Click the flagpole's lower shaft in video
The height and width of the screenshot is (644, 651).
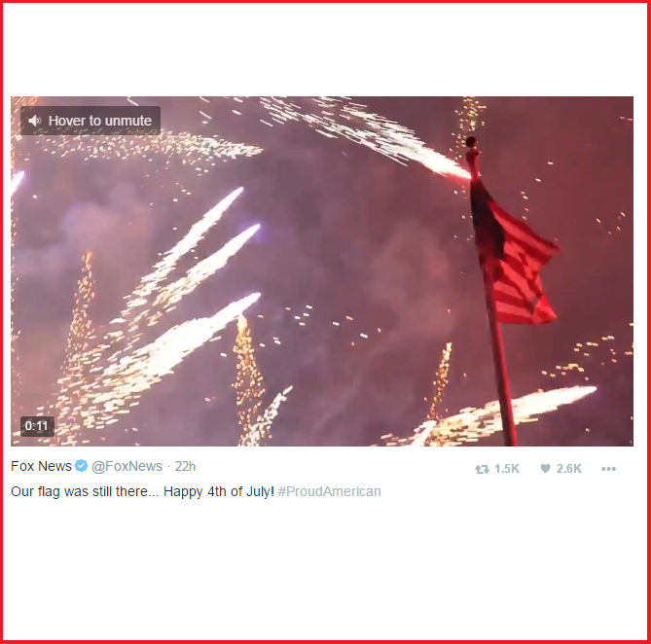(x=503, y=386)
